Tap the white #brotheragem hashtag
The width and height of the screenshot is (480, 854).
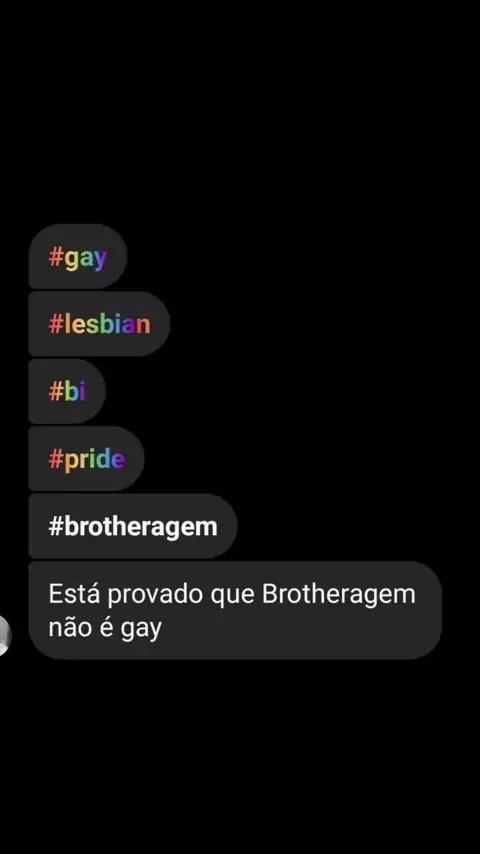click(x=133, y=527)
